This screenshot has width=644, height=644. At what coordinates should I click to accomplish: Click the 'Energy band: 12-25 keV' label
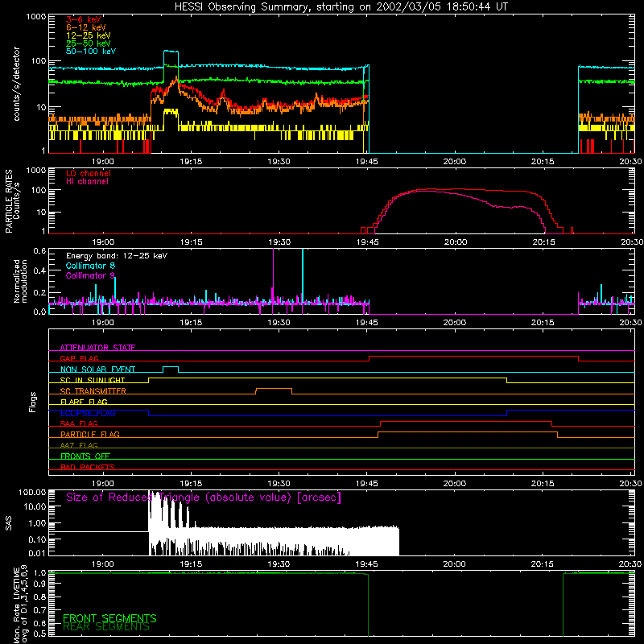117,256
